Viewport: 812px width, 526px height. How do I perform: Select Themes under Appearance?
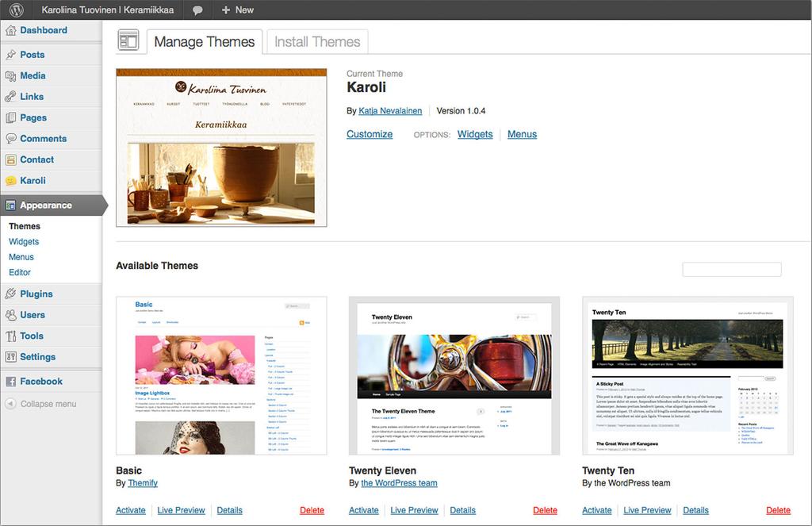25,226
